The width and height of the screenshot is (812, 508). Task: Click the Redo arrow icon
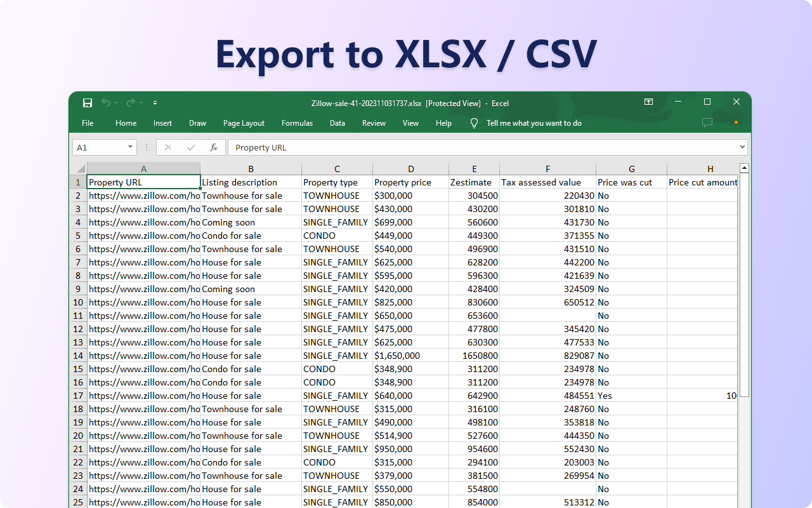pyautogui.click(x=130, y=103)
